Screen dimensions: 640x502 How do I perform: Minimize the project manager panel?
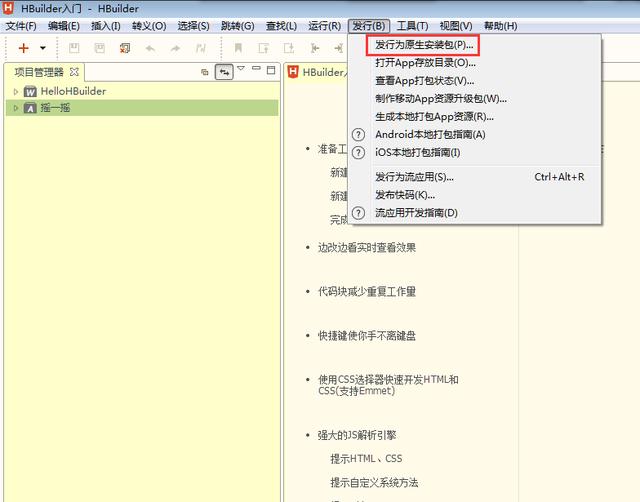pyautogui.click(x=256, y=69)
